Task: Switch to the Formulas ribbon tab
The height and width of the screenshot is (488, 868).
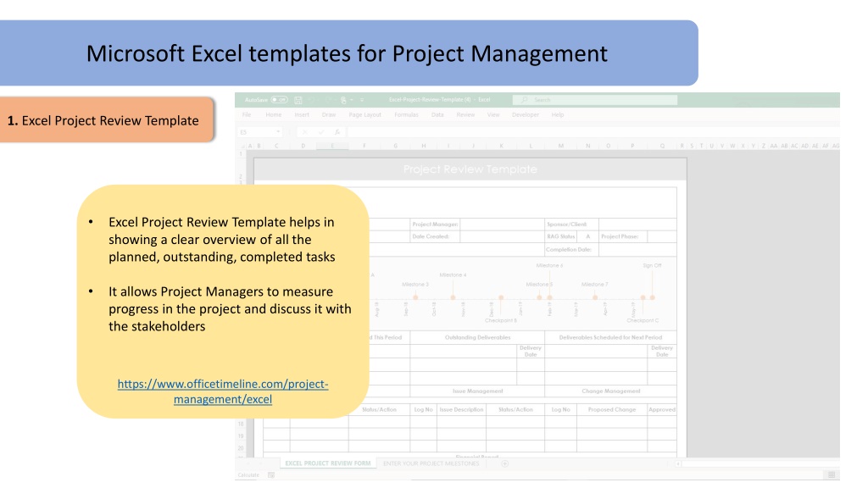Action: (x=406, y=115)
